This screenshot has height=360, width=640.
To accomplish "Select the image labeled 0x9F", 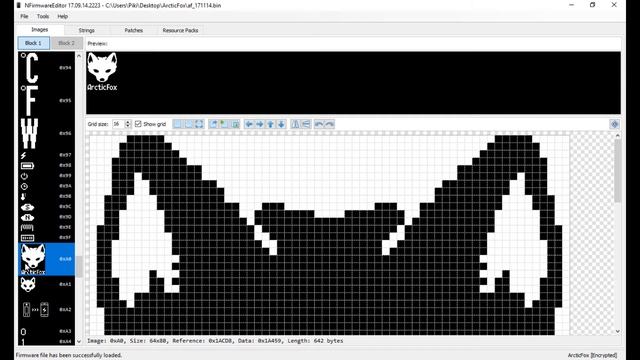I will coord(47,238).
